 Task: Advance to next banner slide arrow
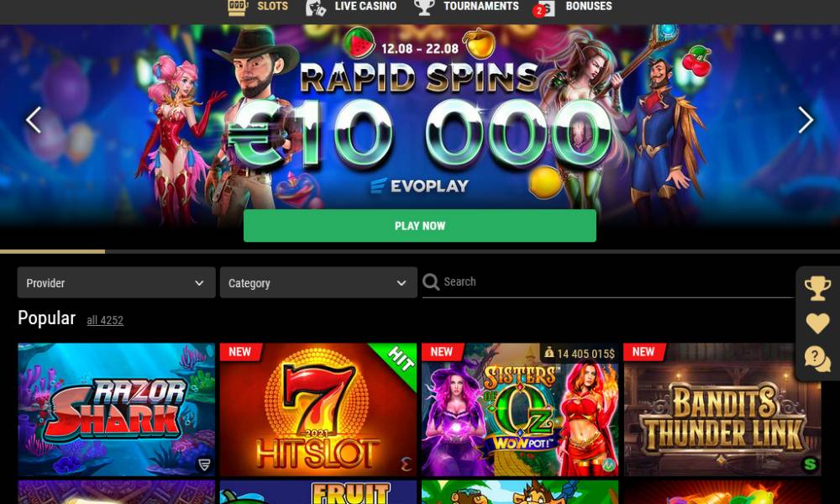pos(806,120)
